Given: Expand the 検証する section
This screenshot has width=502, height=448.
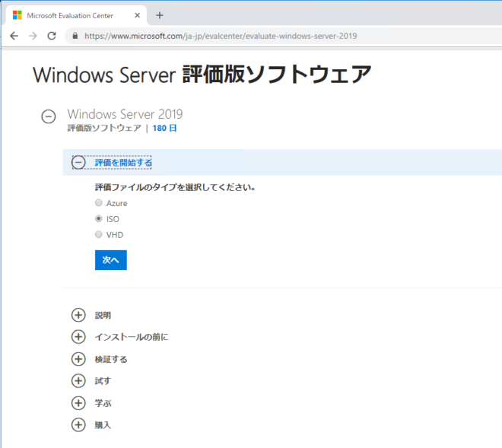Looking at the screenshot, I should [x=78, y=359].
